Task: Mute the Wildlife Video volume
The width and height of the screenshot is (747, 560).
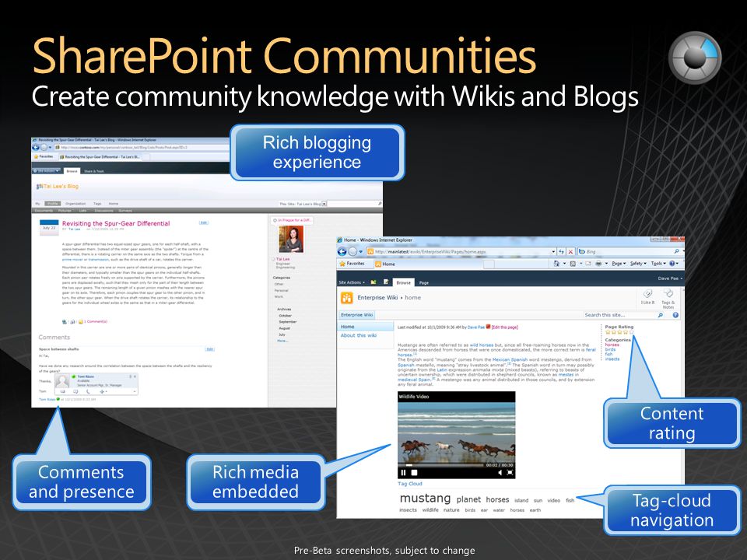Action: pos(500,473)
